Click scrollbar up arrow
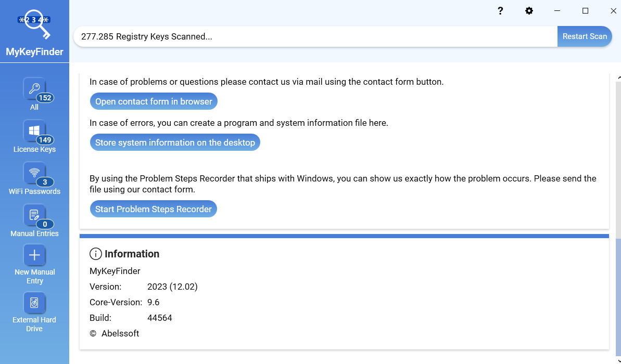This screenshot has height=364, width=621. [618, 76]
